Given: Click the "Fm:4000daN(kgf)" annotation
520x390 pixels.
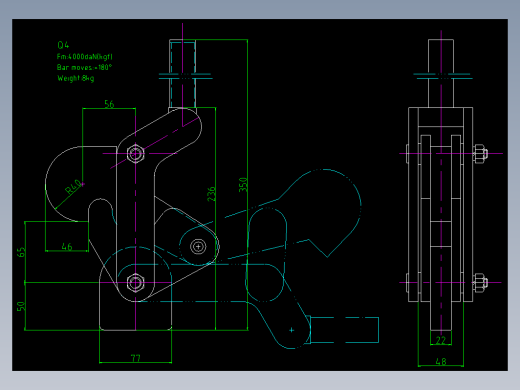Looking at the screenshot, I should [x=84, y=57].
